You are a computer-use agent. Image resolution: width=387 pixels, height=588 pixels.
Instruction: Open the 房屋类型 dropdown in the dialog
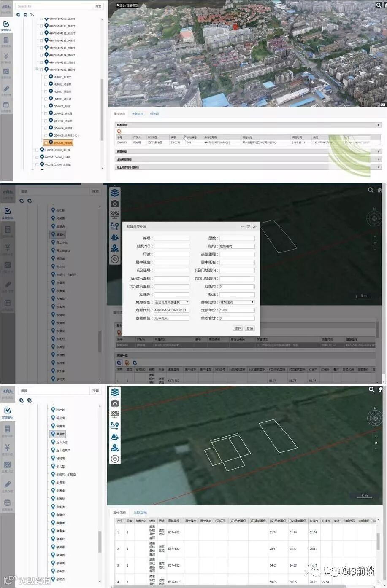(171, 302)
